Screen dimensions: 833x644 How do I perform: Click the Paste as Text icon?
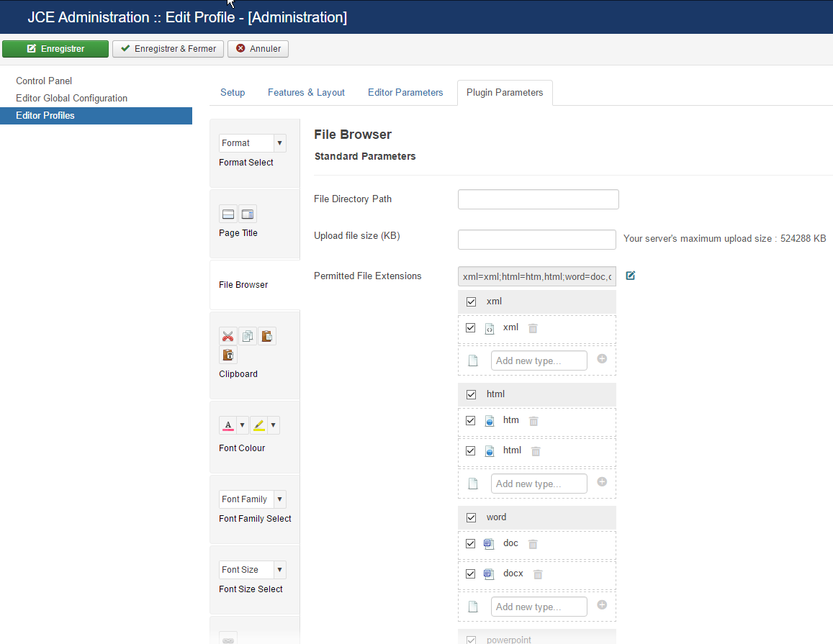(x=228, y=355)
